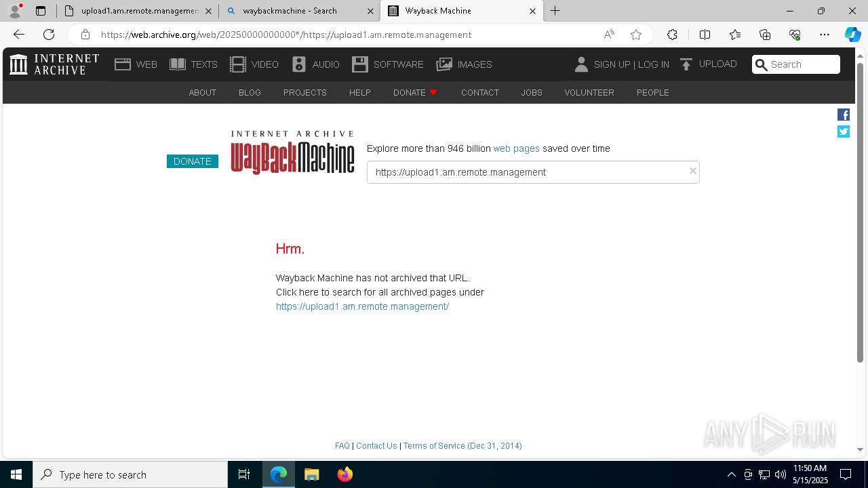The height and width of the screenshot is (488, 868).
Task: Close the waybackmachine - Search tab
Action: pos(370,11)
